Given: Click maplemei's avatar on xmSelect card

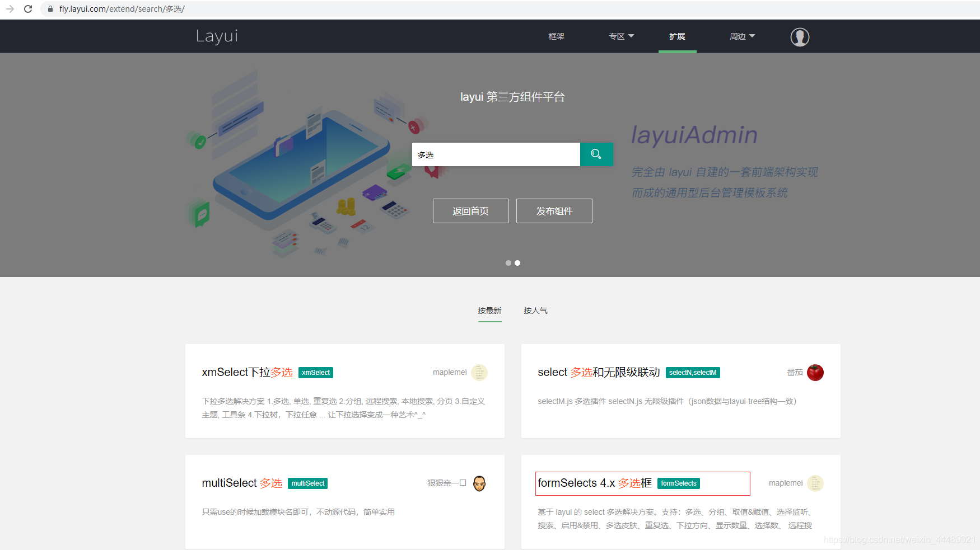Looking at the screenshot, I should click(479, 372).
